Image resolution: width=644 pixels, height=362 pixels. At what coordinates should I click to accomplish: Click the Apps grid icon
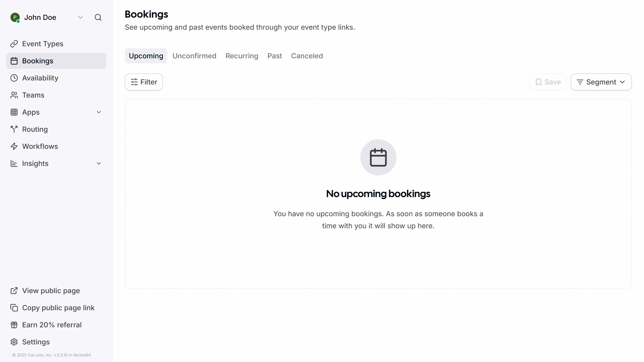pyautogui.click(x=14, y=112)
